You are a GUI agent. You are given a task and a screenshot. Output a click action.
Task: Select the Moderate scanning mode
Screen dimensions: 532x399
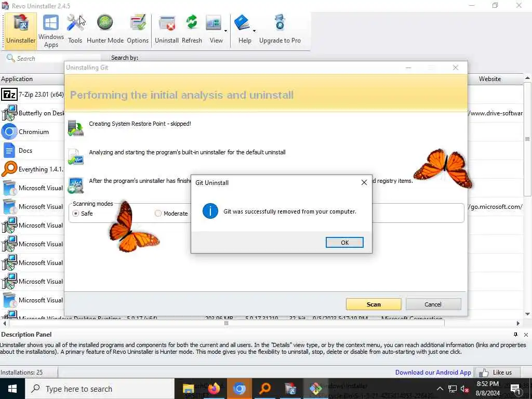pyautogui.click(x=158, y=214)
